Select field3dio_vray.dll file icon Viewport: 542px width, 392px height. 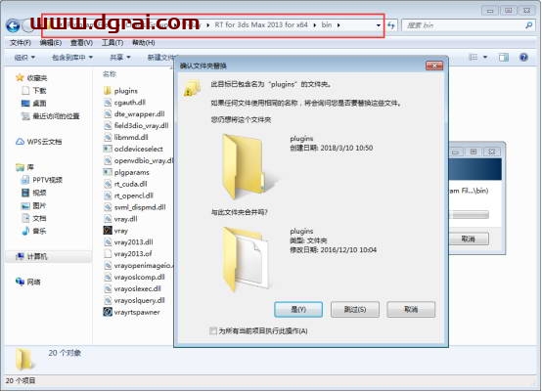coord(108,126)
